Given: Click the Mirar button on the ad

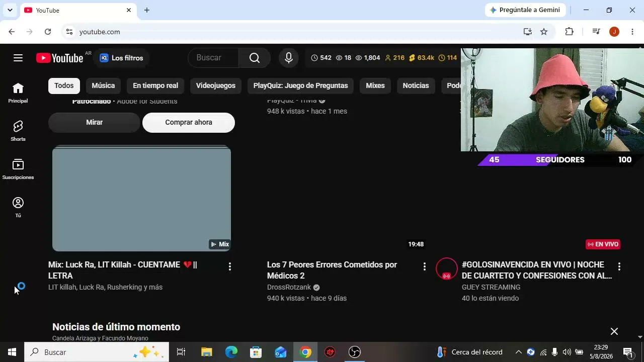Looking at the screenshot, I should tap(94, 123).
